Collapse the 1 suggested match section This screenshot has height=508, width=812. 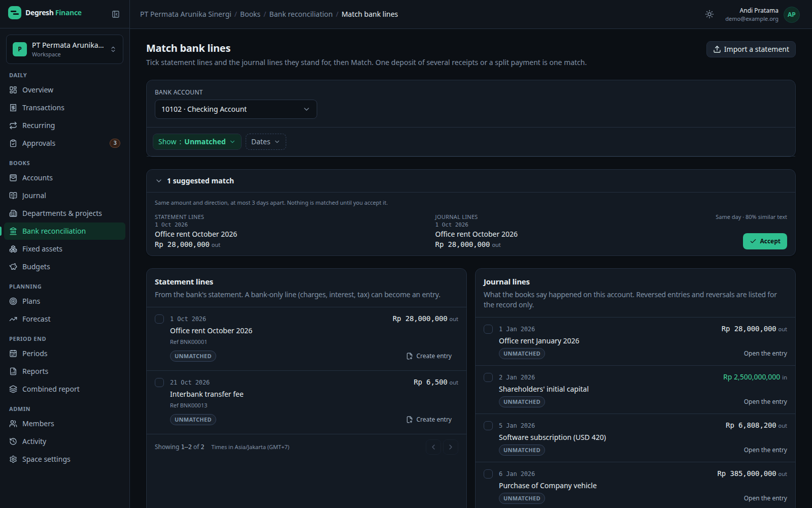tap(159, 181)
